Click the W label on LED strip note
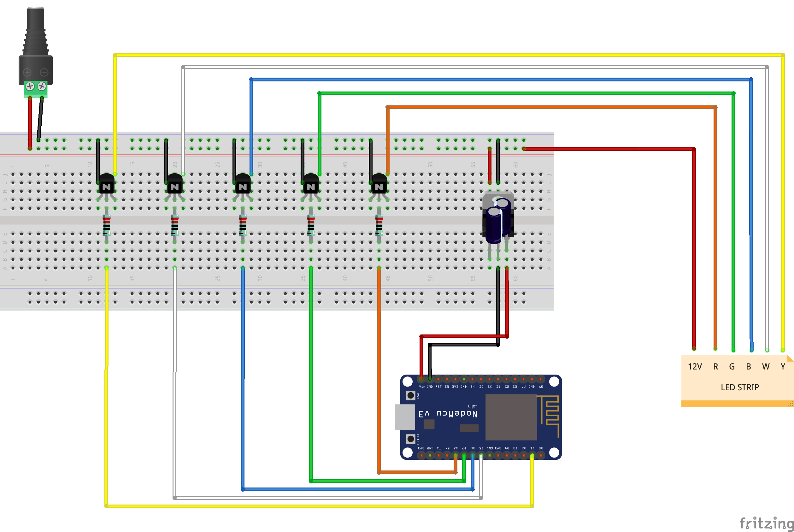 tap(766, 367)
